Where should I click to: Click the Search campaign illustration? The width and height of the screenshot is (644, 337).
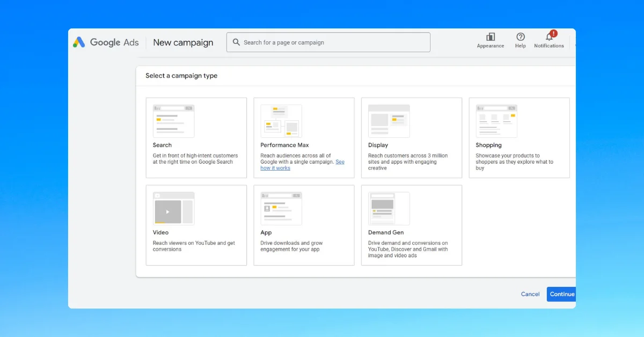pos(173,121)
